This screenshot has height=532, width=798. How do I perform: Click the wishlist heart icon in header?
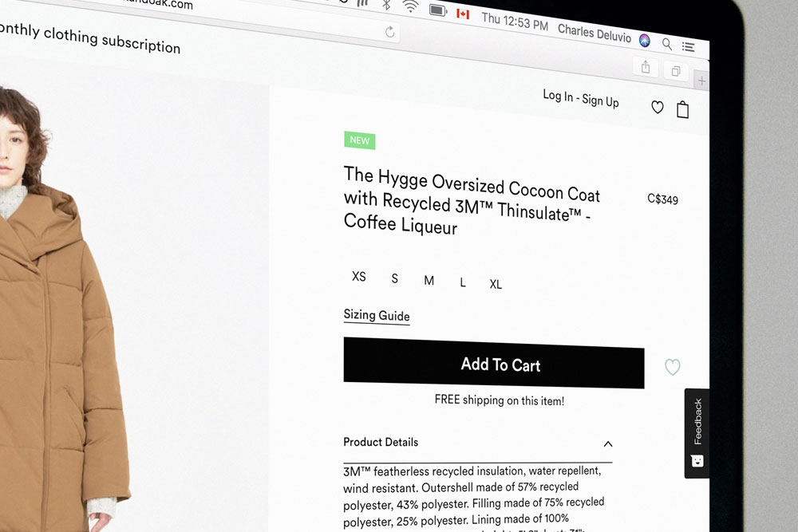pyautogui.click(x=657, y=108)
